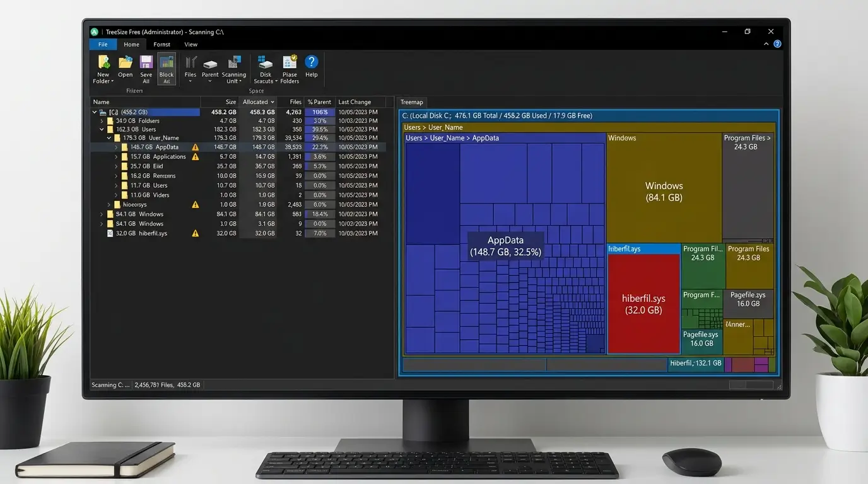The width and height of the screenshot is (868, 484).
Task: Expand the Windows node sized 84.1 GB
Action: pos(102,214)
